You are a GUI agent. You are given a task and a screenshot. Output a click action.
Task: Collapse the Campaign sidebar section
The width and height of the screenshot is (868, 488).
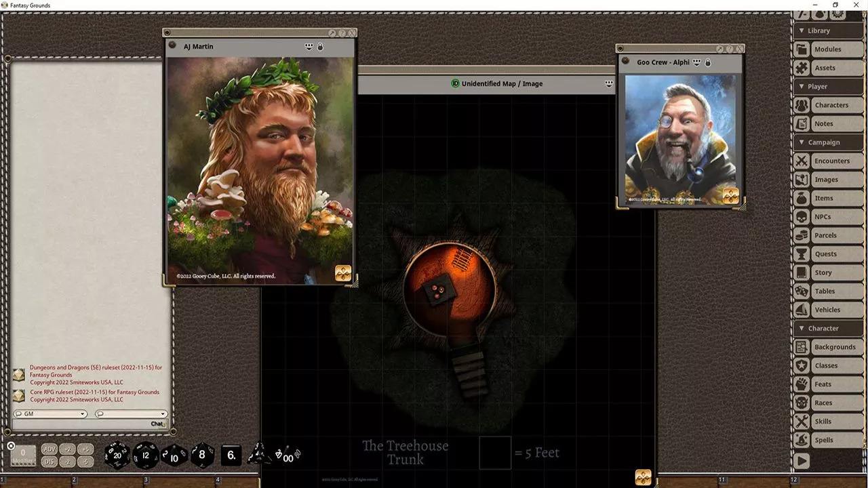tap(829, 142)
